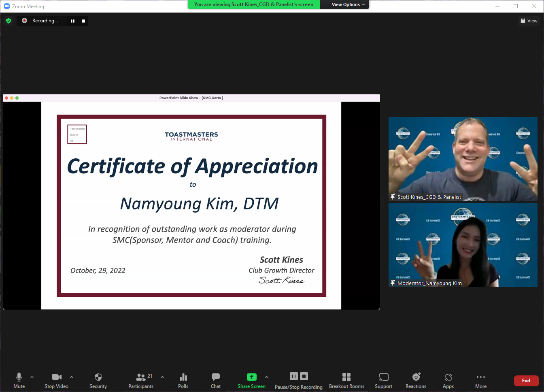Open the Security shield menu

(98, 380)
